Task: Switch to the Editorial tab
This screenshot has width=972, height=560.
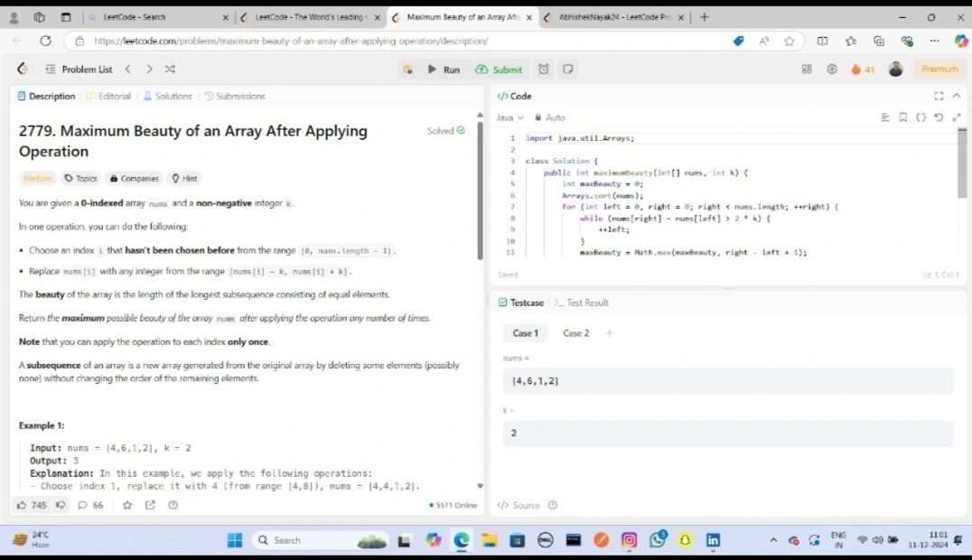Action: point(108,96)
